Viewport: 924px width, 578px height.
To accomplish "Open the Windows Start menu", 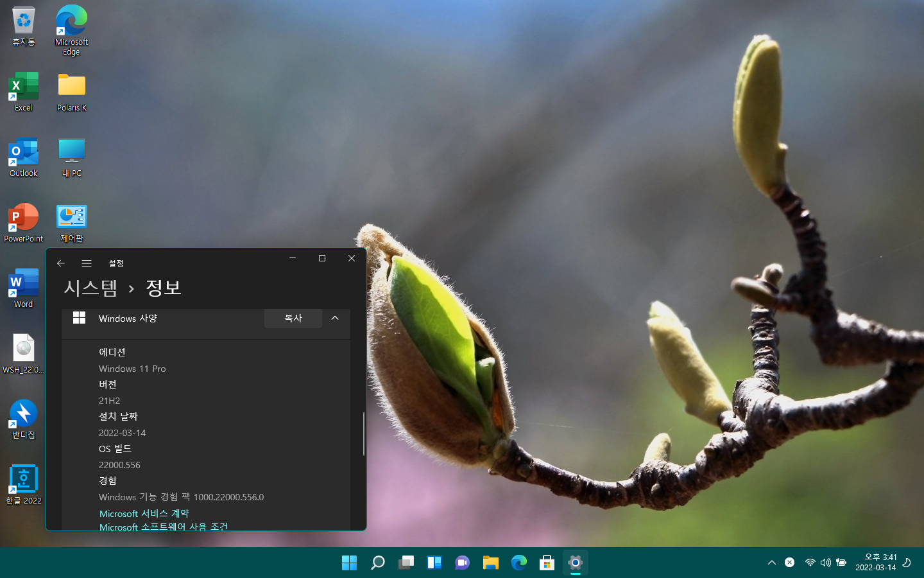I will click(350, 563).
